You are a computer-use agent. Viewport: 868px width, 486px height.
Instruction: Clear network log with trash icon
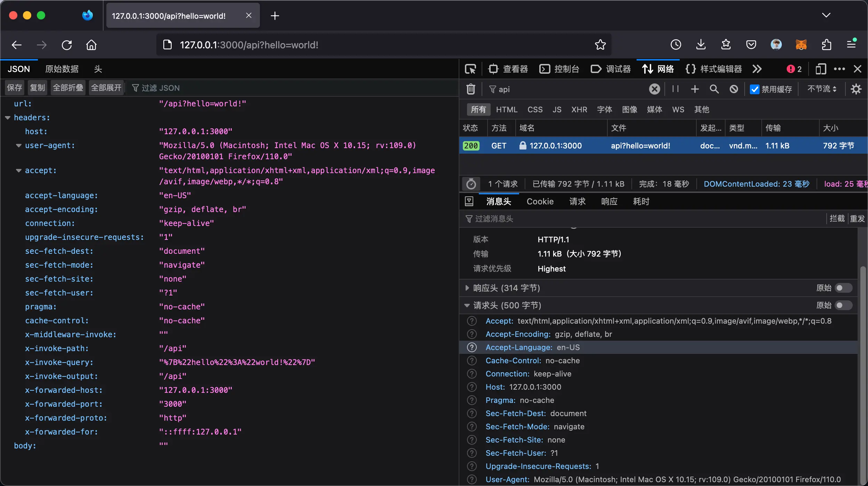coord(470,89)
